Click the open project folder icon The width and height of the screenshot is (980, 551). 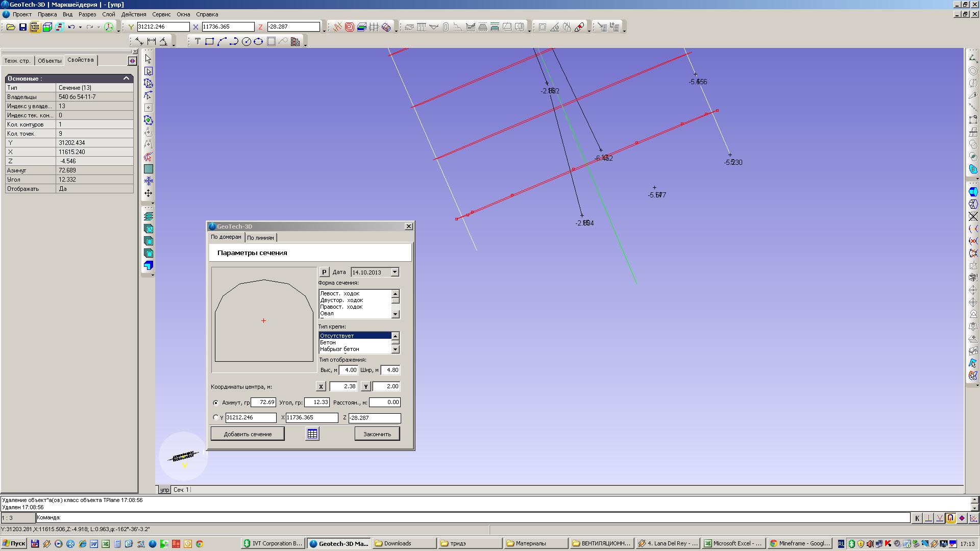pos(10,27)
